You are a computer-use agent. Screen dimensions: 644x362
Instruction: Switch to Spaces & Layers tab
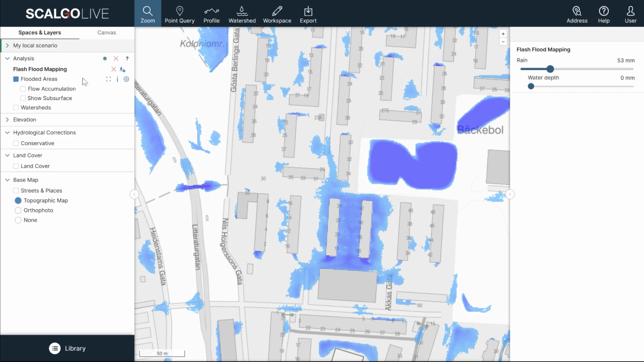coord(40,32)
